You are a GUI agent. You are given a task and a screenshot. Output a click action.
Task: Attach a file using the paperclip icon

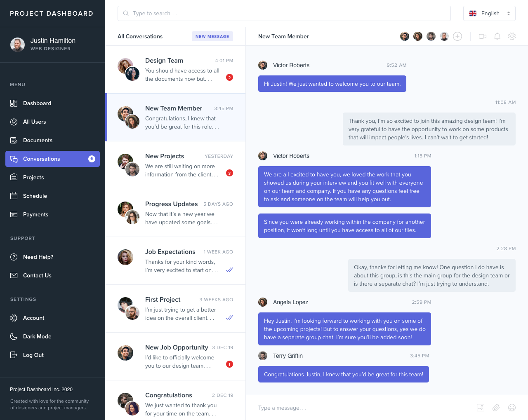pos(496,408)
